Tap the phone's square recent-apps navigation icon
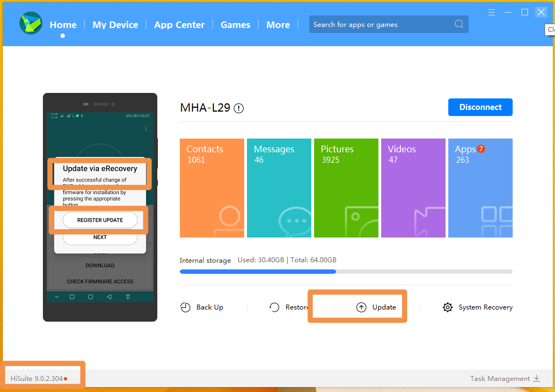This screenshot has height=392, width=555. coord(72,297)
